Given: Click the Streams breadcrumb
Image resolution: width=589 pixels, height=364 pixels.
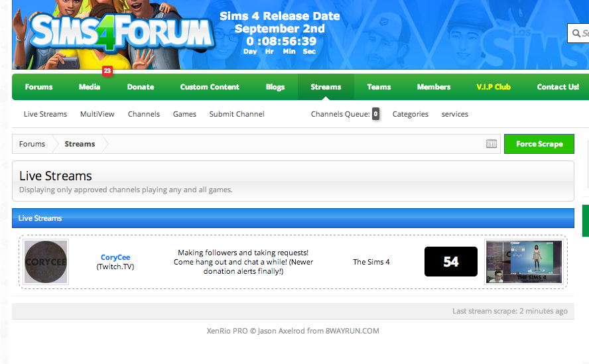Looking at the screenshot, I should tap(80, 144).
